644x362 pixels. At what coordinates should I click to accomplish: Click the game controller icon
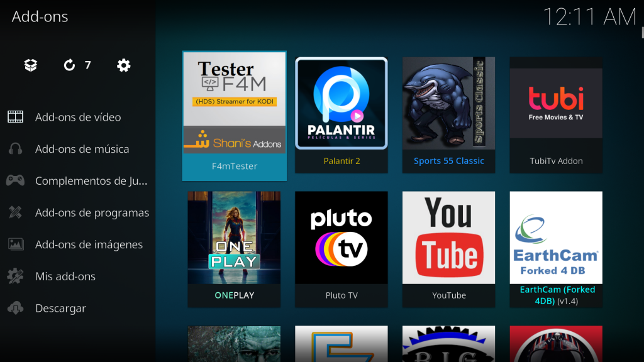coord(15,180)
